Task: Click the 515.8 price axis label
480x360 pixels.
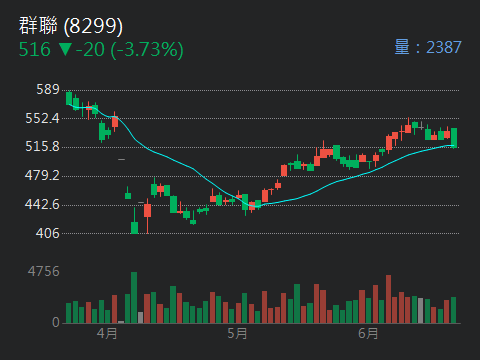Action: pyautogui.click(x=42, y=146)
